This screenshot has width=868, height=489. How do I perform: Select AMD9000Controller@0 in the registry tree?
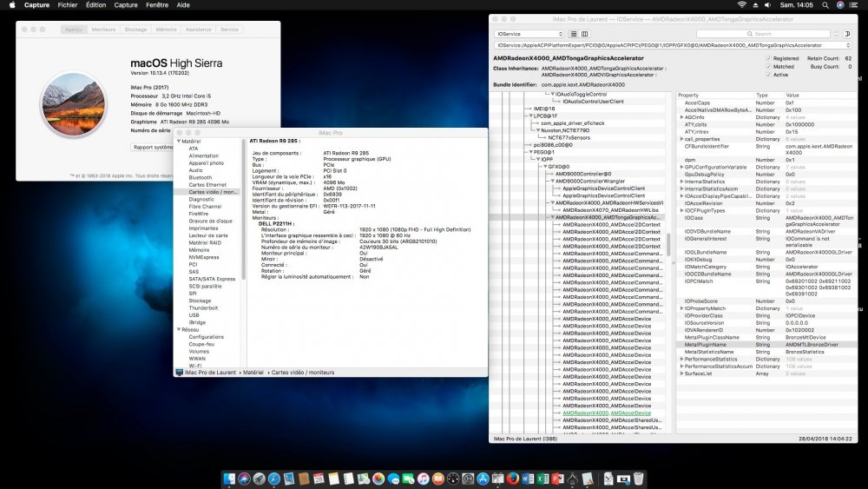(583, 174)
